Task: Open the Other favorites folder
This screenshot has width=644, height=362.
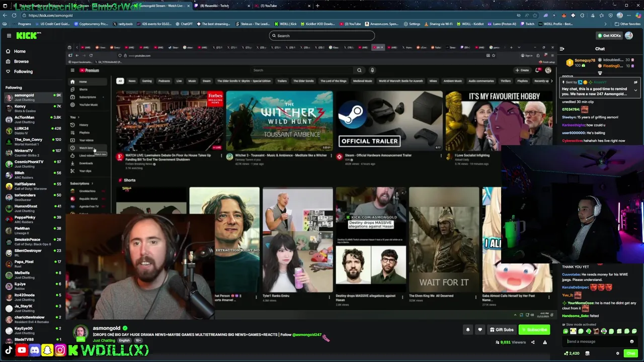Action: (x=627, y=24)
